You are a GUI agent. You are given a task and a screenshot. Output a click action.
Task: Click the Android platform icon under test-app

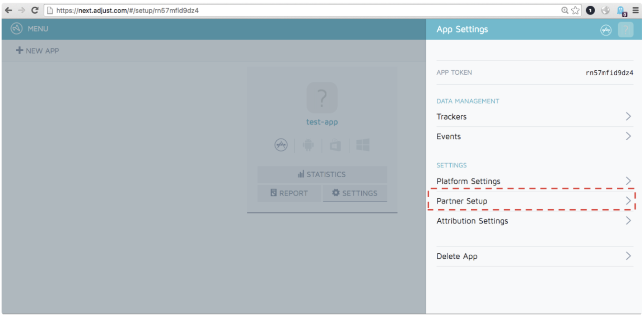tap(308, 145)
